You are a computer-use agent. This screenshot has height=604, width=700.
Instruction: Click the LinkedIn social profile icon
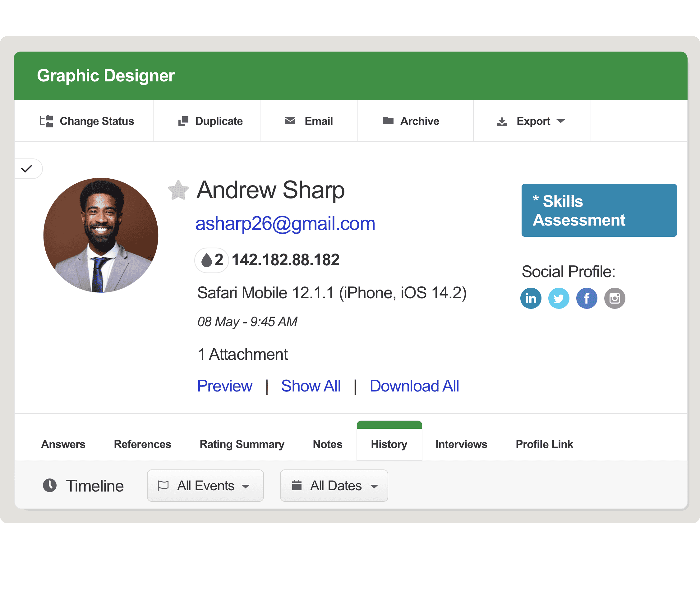click(x=530, y=298)
